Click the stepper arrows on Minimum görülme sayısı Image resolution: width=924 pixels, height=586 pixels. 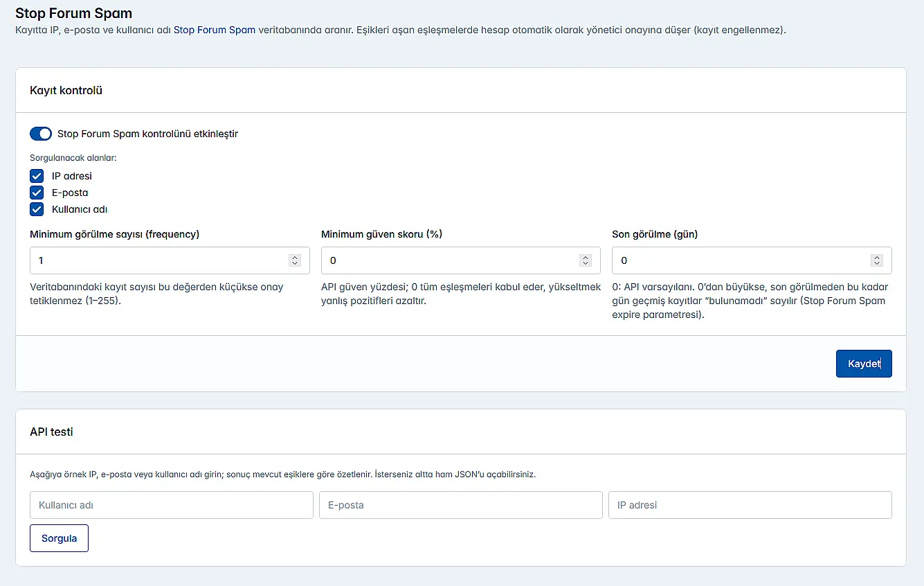[x=295, y=260]
